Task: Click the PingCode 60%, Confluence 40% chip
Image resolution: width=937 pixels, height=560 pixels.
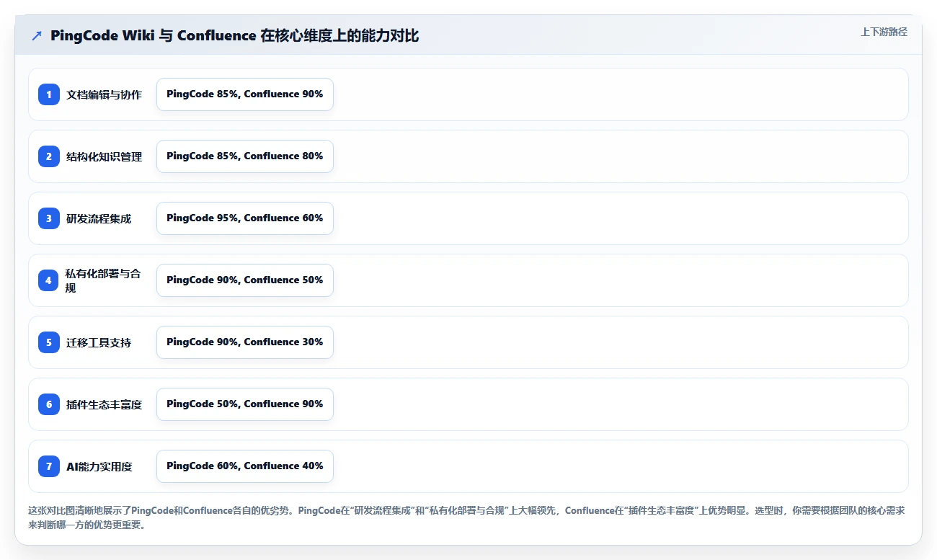Action: (x=245, y=466)
